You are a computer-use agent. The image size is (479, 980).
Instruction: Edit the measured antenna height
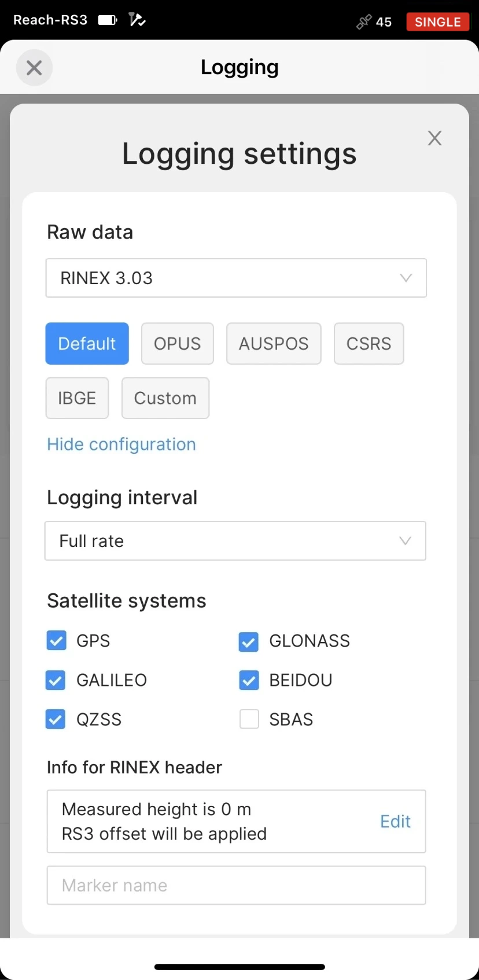(x=395, y=821)
